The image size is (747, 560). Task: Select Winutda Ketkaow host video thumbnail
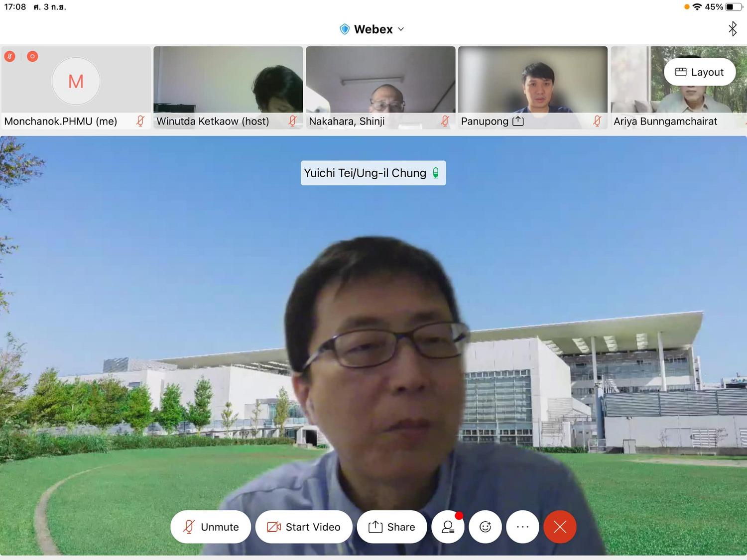[228, 88]
